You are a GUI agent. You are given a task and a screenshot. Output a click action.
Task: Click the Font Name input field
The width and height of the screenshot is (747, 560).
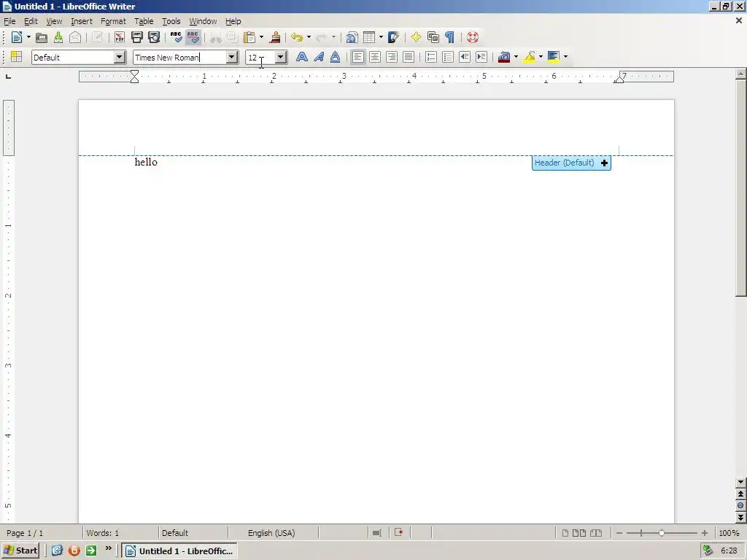179,57
